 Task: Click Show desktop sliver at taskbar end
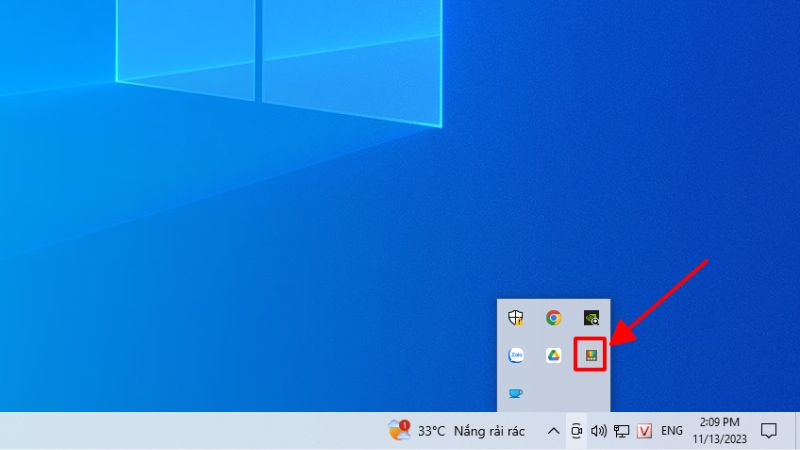pyautogui.click(x=797, y=431)
